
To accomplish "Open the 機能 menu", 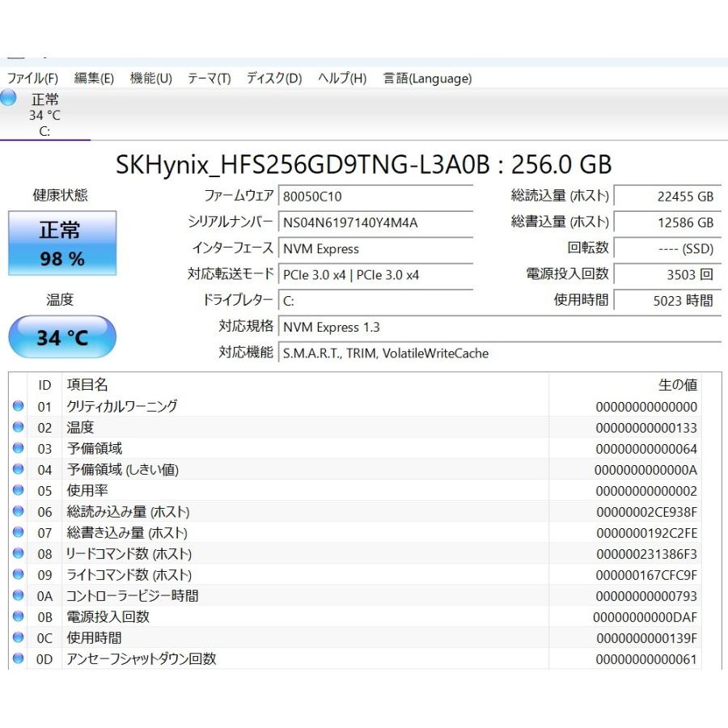I will click(x=150, y=78).
